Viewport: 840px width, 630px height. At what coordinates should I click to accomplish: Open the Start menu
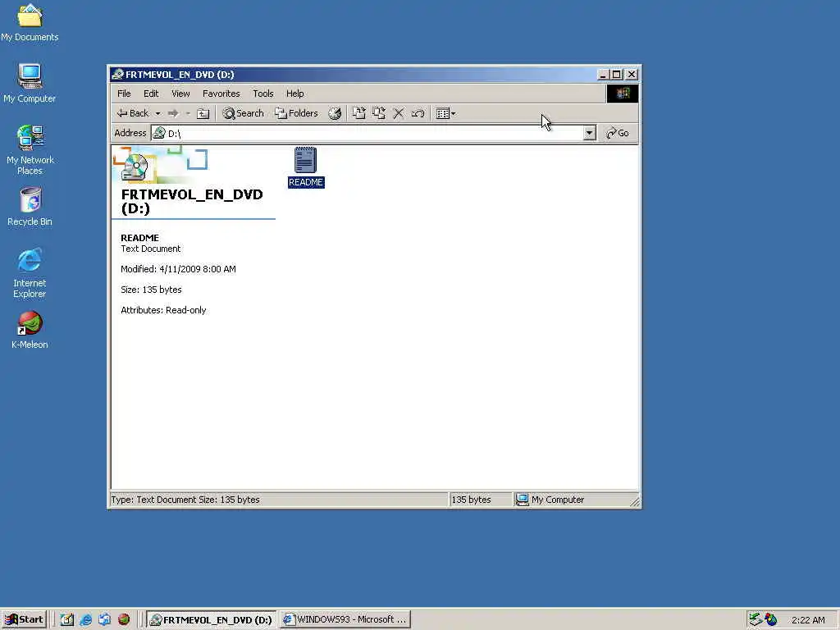tap(24, 619)
